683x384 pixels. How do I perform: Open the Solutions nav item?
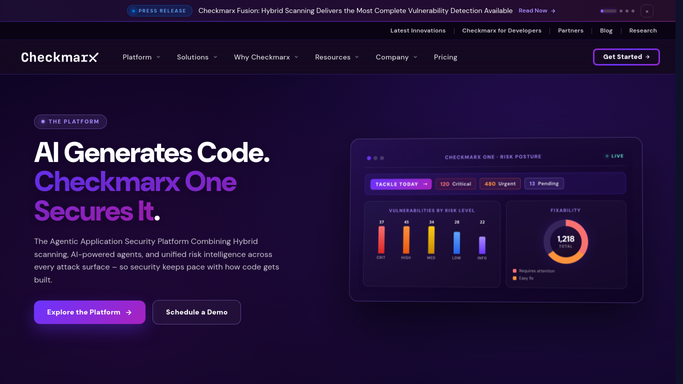click(x=193, y=57)
